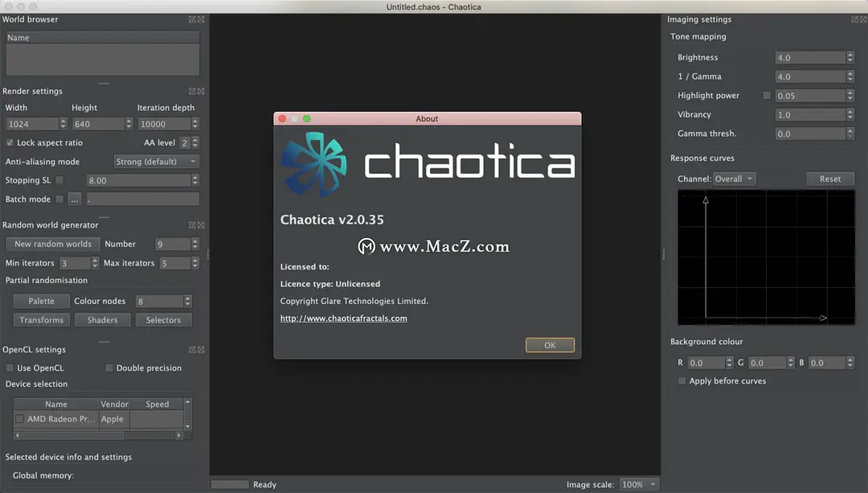The image size is (868, 493).
Task: Click the Iteration depth stepper arrows
Action: point(194,124)
